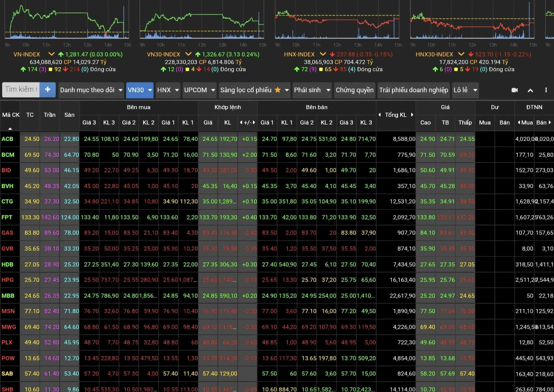Click the video camera icon in toolbar
This screenshot has height=392, width=554.
coord(514,90)
